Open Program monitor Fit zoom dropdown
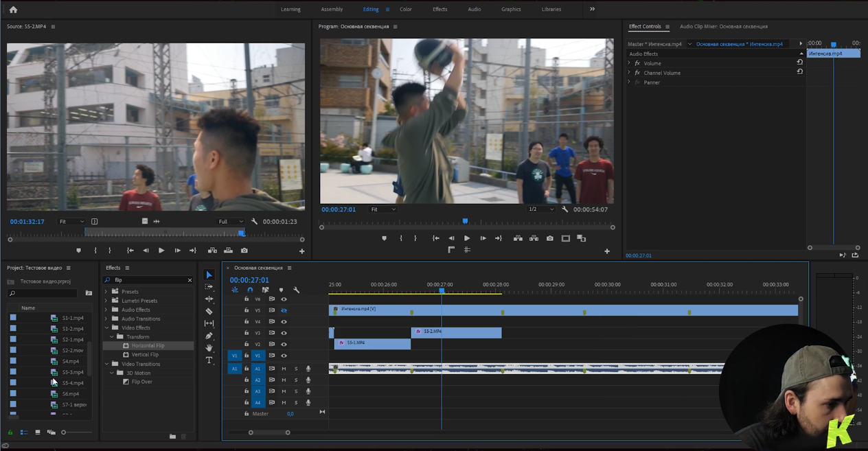Image resolution: width=868 pixels, height=451 pixels. point(382,209)
